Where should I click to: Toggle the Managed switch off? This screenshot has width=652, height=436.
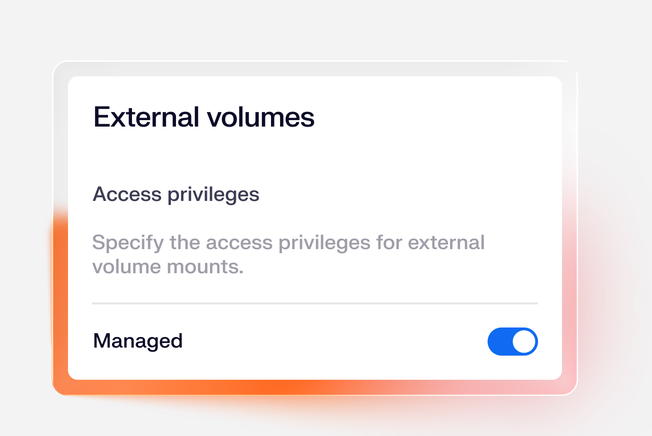[x=512, y=341]
